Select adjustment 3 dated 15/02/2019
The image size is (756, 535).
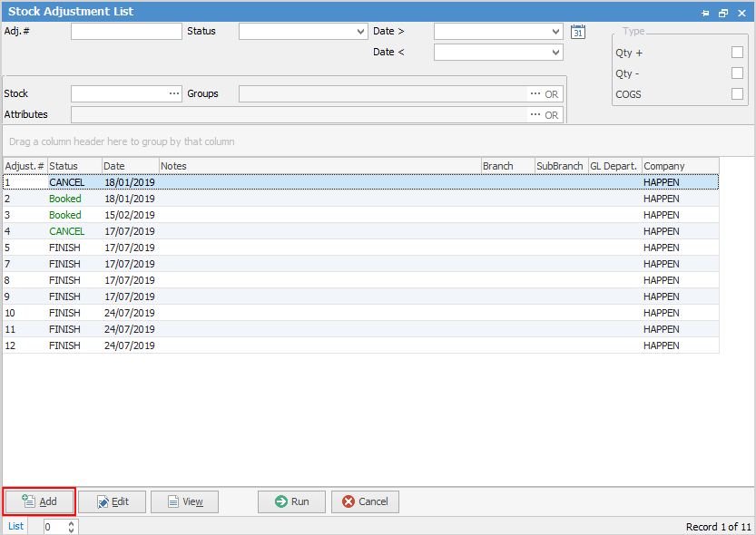coord(361,215)
